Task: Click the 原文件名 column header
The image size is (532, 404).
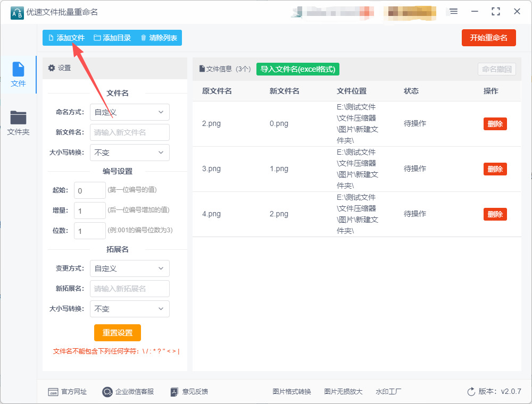Action: [x=217, y=91]
